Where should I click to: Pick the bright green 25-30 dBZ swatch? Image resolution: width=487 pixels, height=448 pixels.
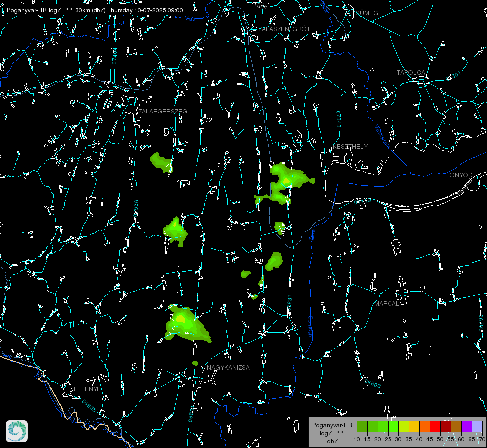click(393, 426)
